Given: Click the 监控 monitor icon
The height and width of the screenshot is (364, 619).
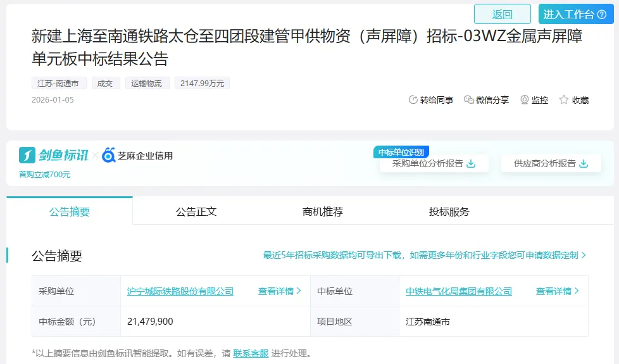Looking at the screenshot, I should [x=525, y=100].
